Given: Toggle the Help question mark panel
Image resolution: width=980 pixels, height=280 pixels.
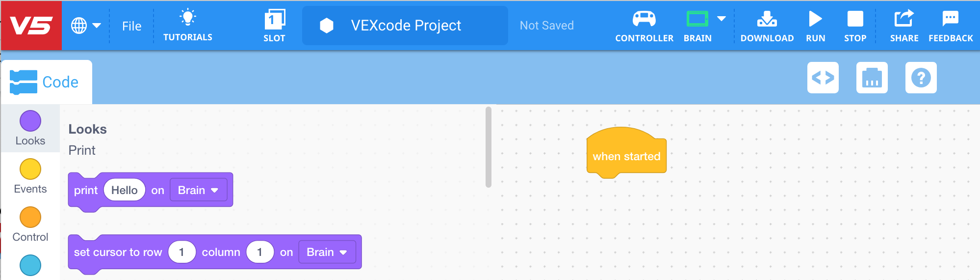Looking at the screenshot, I should coord(921,78).
